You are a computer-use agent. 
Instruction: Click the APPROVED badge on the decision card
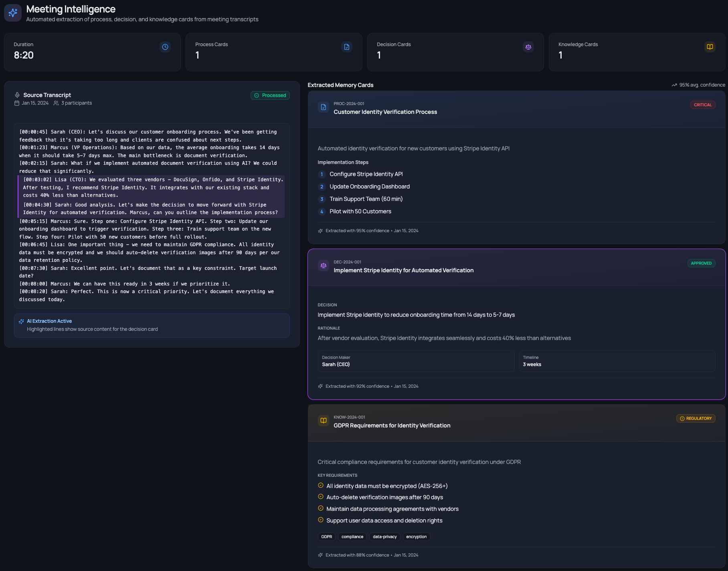pyautogui.click(x=701, y=263)
